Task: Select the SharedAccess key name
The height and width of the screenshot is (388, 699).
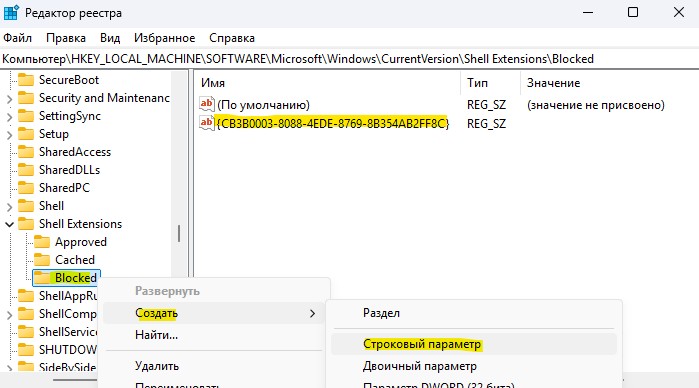Action: point(75,152)
